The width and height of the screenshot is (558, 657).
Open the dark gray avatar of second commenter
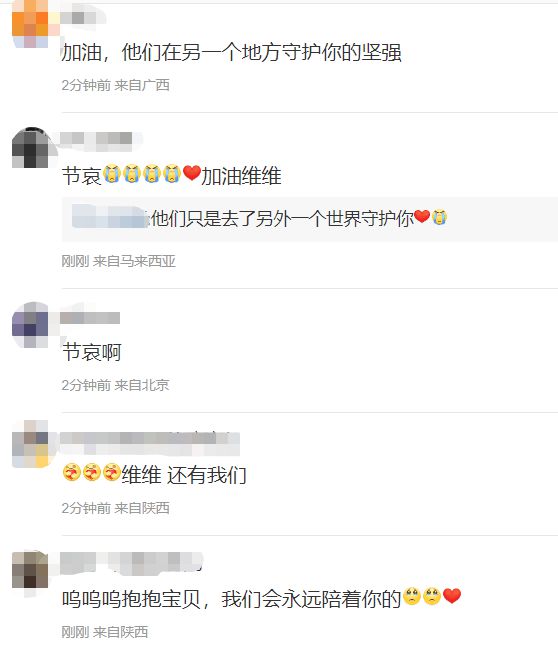coord(30,148)
